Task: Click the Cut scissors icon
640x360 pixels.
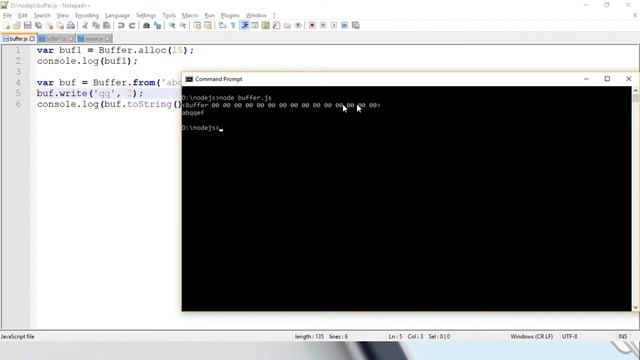Action: pyautogui.click(x=85, y=25)
